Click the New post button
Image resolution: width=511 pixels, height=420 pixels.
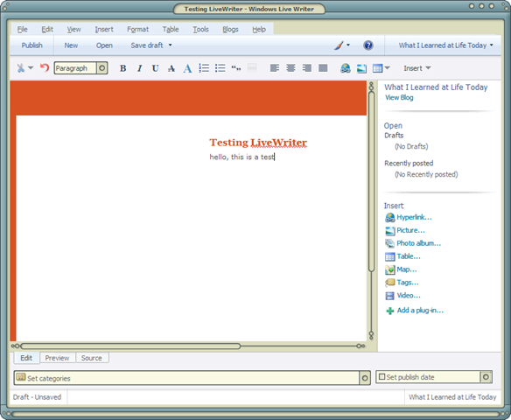(x=71, y=45)
